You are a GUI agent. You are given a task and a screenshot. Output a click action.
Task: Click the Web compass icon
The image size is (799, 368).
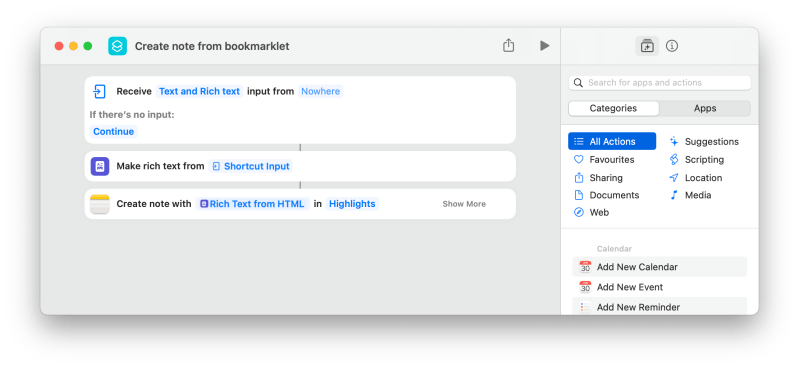pos(579,213)
